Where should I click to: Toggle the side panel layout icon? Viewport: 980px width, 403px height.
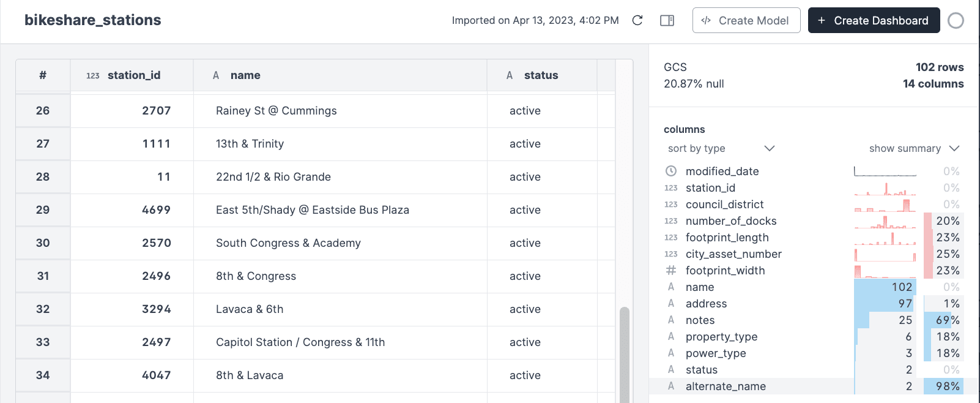[x=667, y=20]
